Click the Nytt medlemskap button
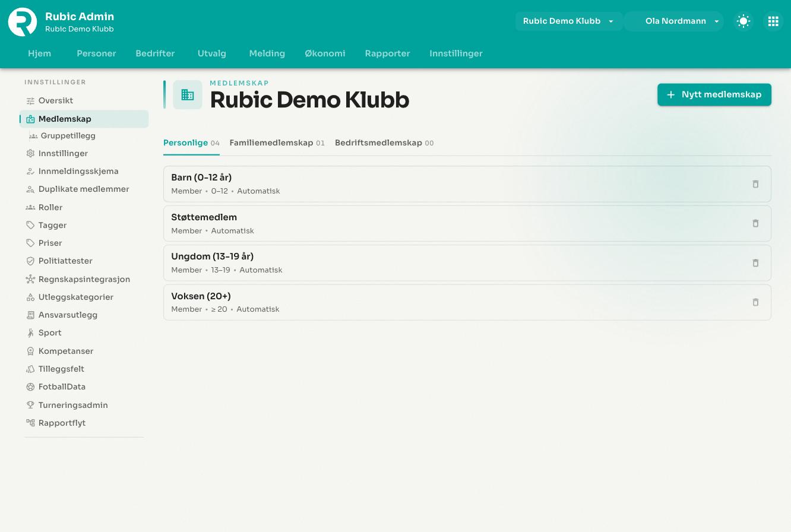The image size is (791, 532). tap(714, 95)
